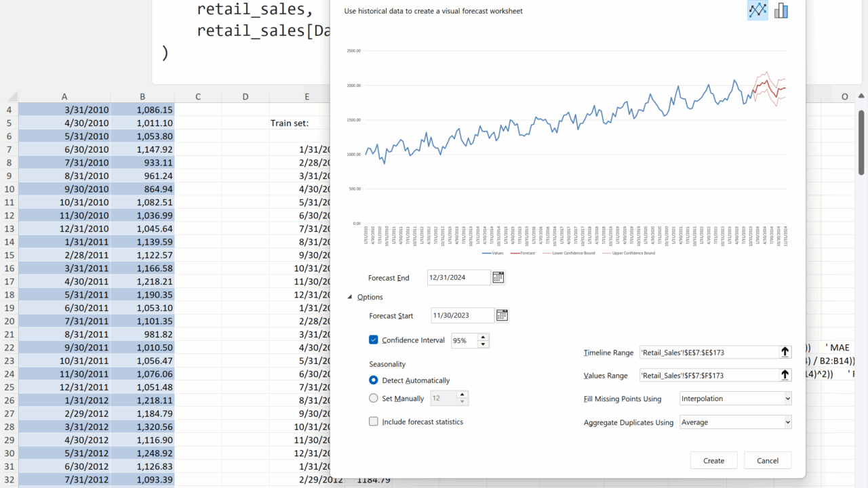Open the Forecast Start calendar picker

[502, 315]
